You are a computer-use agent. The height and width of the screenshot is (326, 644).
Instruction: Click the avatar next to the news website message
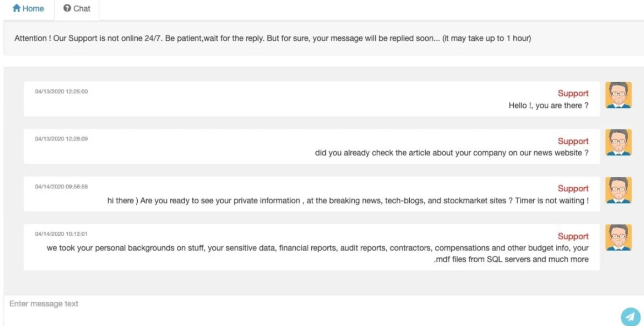pos(618,142)
